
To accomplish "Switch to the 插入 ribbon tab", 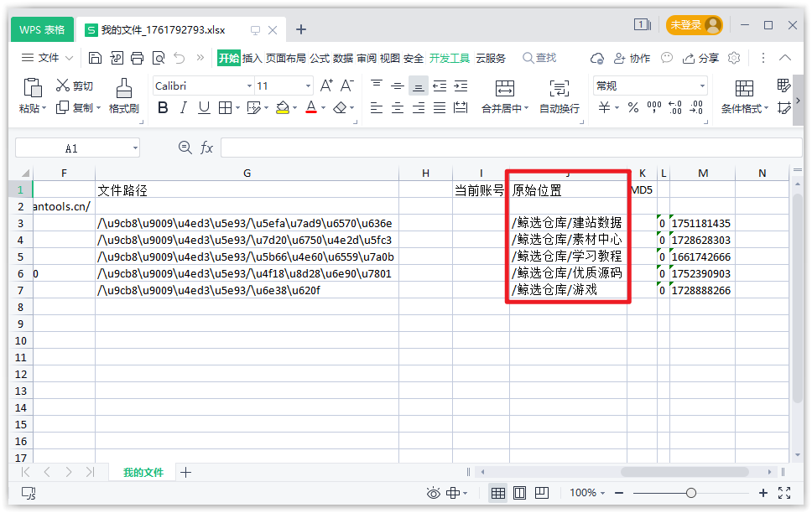I will (252, 58).
